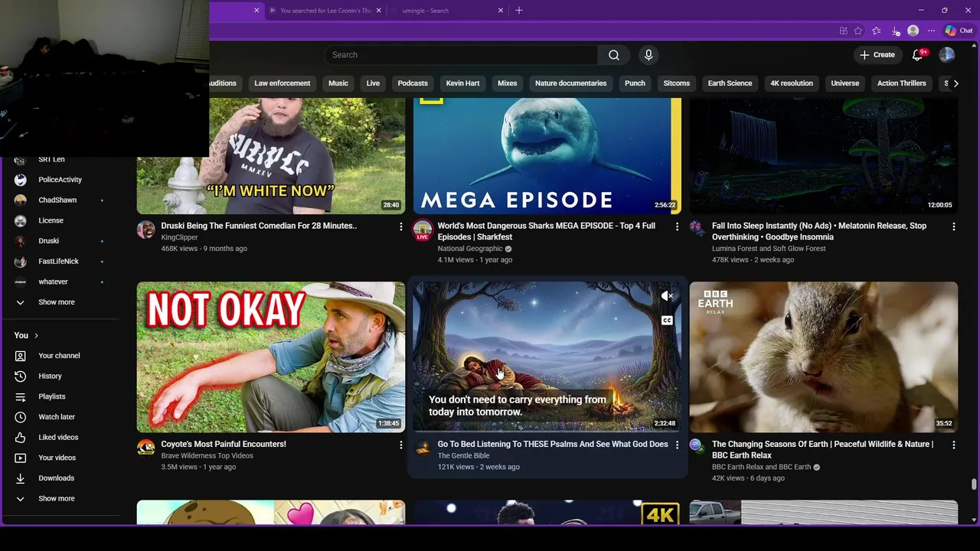Select the Live chip
Viewport: 980px width, 551px height.
[x=373, y=83]
